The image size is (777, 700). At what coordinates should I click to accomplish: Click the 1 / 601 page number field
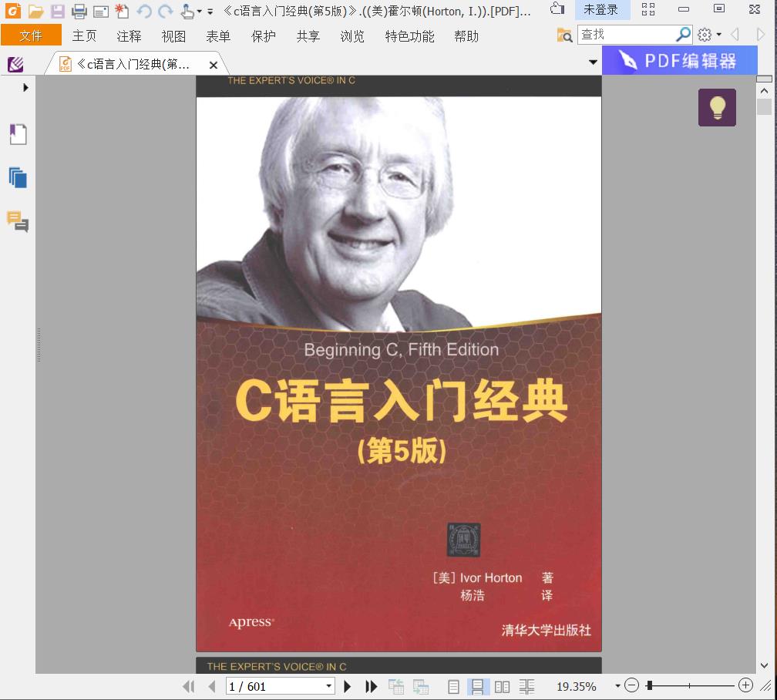(274, 686)
